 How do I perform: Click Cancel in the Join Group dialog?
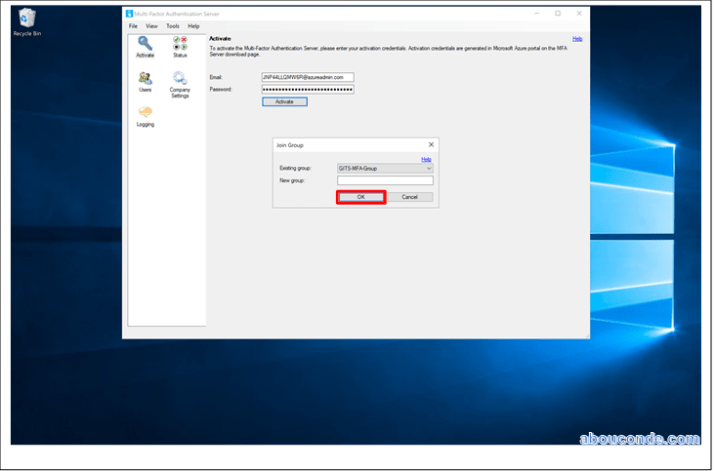[x=409, y=197]
